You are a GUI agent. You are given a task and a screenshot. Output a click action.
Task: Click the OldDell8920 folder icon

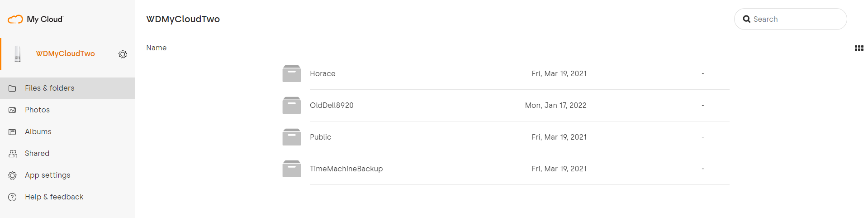(292, 105)
